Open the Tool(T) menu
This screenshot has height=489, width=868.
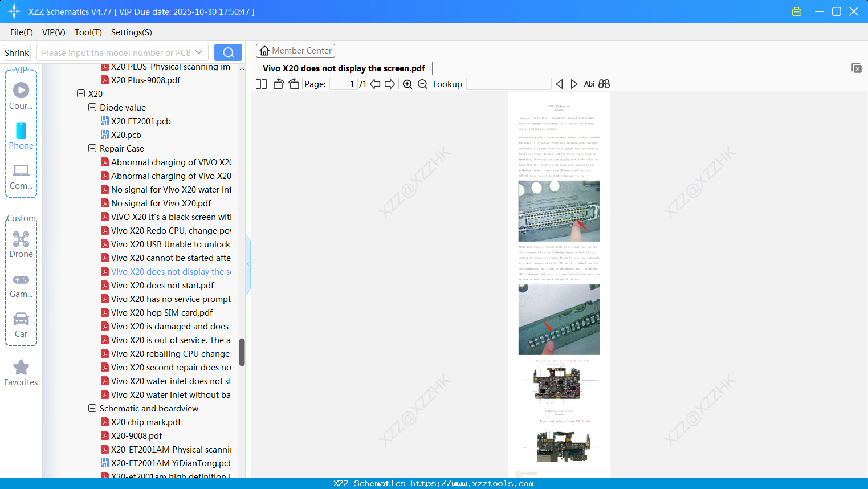pyautogui.click(x=88, y=32)
